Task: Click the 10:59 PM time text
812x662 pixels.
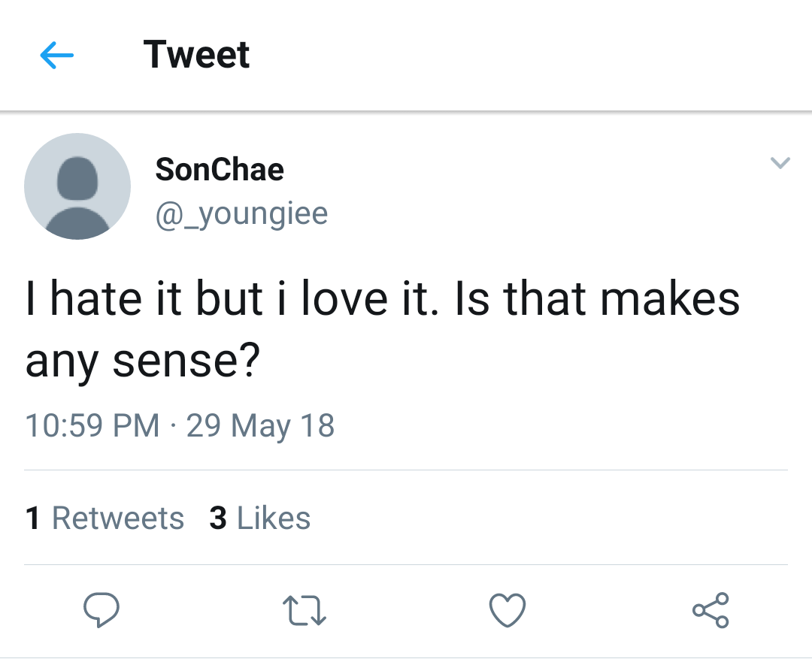Action: [92, 426]
